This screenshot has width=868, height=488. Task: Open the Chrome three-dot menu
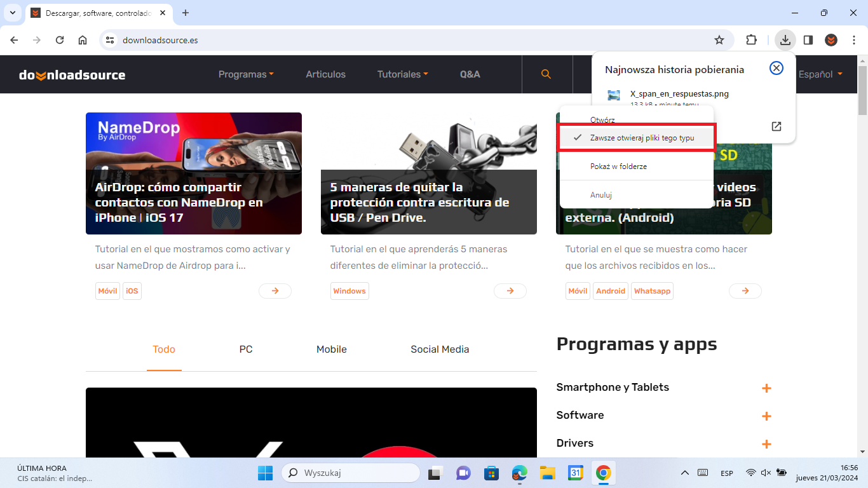point(853,40)
